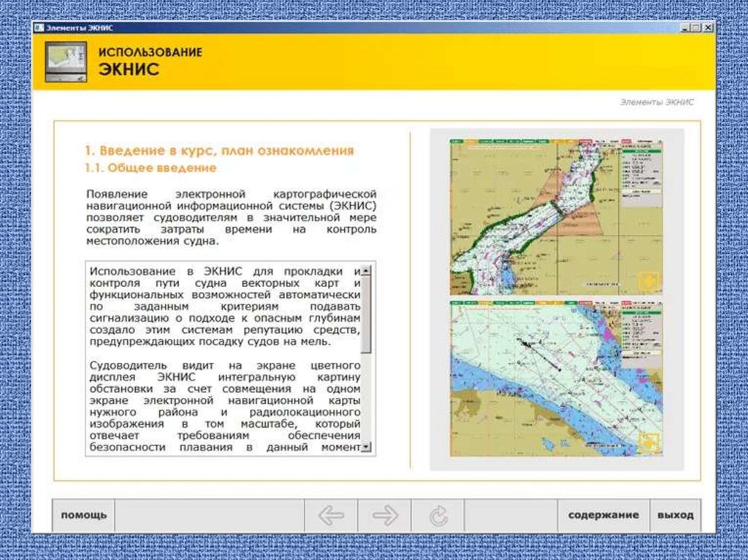Click the ECDIS monitor icon in header
748x560 pixels.
pyautogui.click(x=66, y=61)
